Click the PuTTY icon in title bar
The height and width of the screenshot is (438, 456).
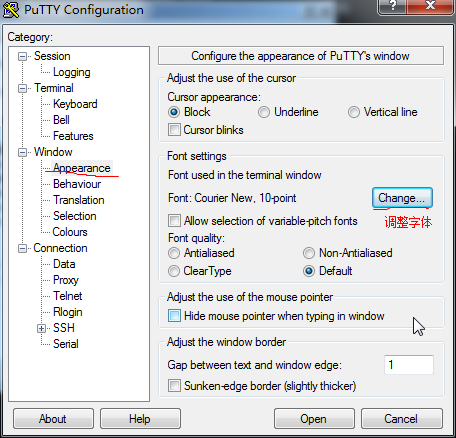(x=11, y=9)
